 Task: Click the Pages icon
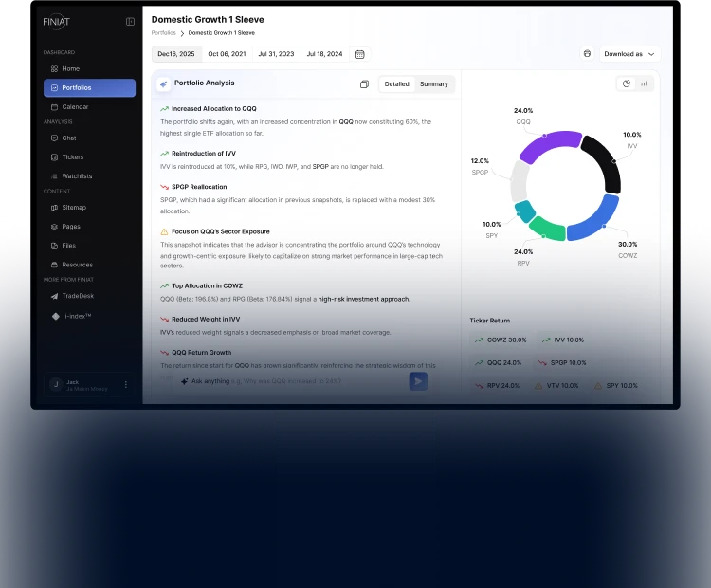coord(54,227)
